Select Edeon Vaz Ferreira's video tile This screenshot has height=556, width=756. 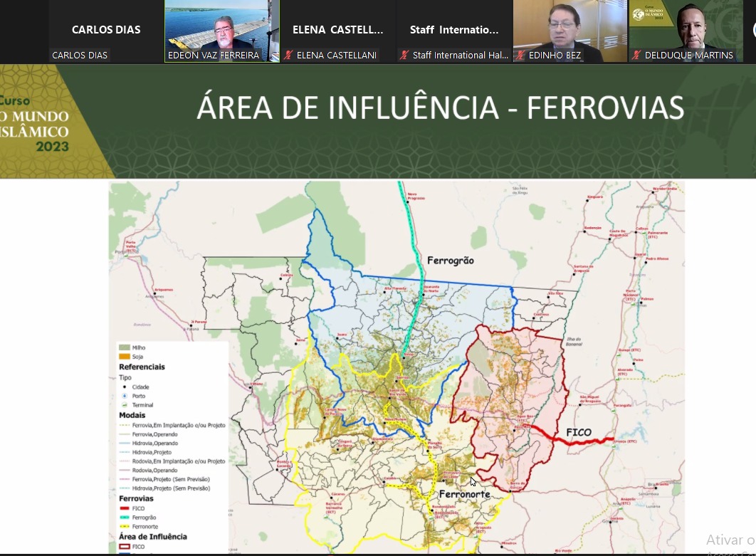[x=222, y=31]
